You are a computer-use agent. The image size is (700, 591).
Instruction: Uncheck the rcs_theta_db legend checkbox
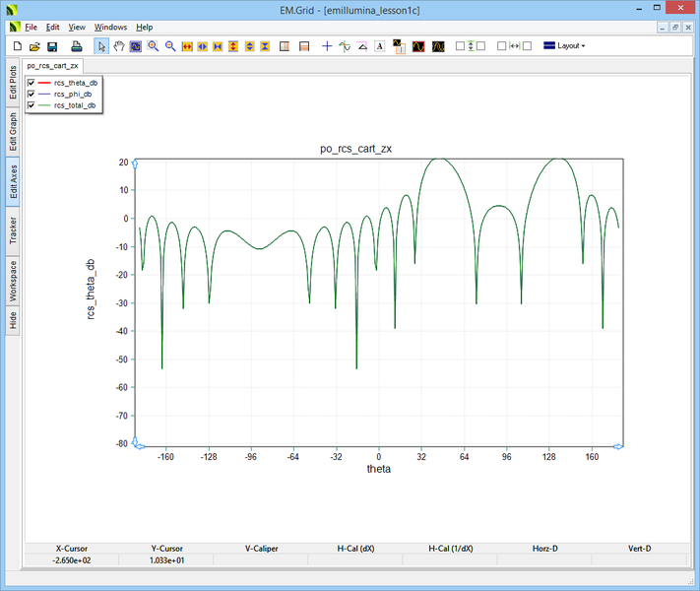coord(32,83)
